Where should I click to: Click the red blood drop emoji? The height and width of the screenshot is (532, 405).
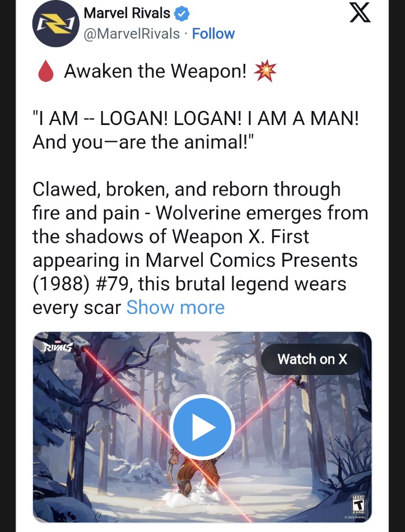46,72
